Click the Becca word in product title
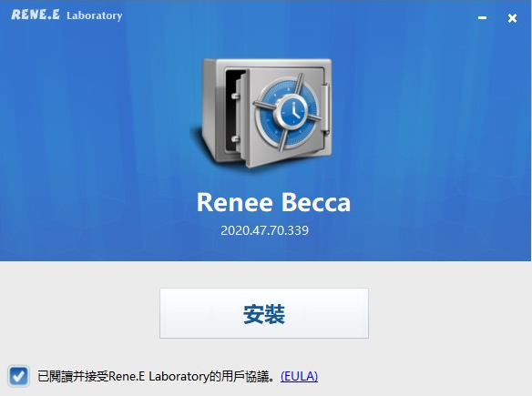This screenshot has width=532, height=396. (x=316, y=202)
